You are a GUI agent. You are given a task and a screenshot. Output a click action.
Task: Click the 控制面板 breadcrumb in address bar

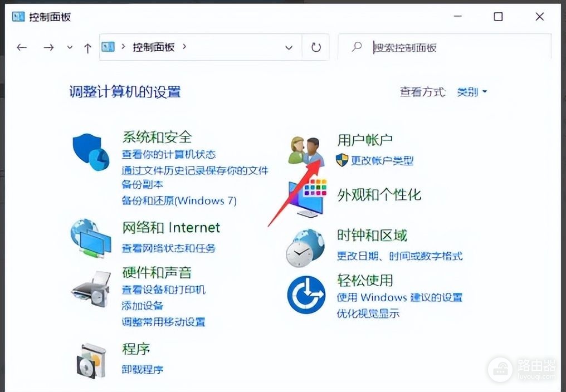point(154,47)
